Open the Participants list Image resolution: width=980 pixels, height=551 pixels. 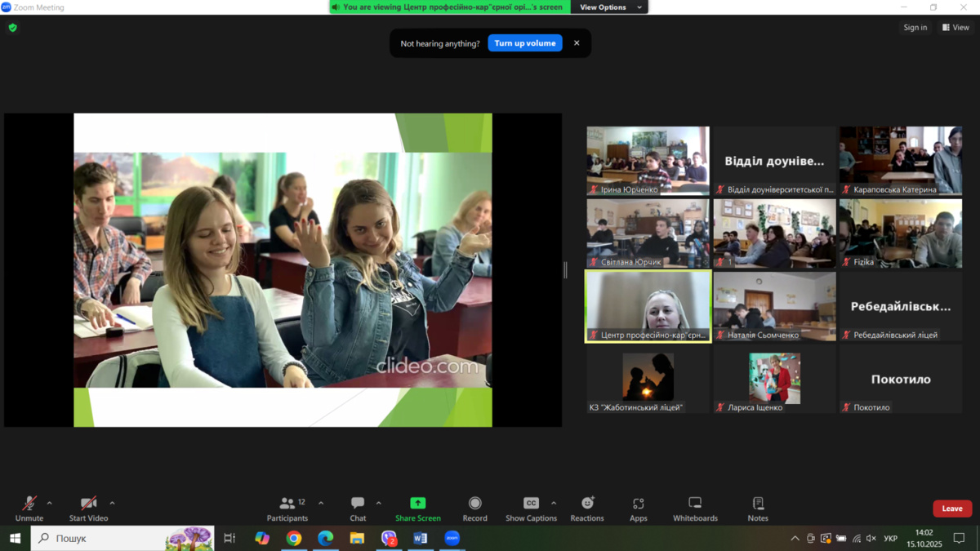point(287,508)
